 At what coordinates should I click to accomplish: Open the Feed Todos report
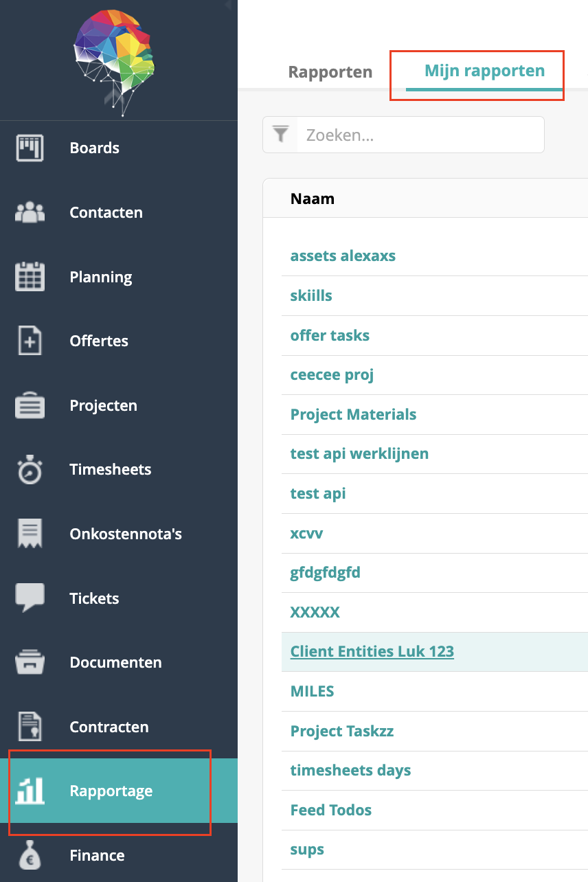click(331, 810)
